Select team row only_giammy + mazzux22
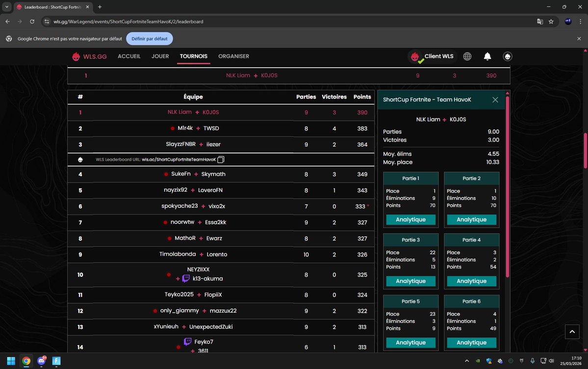The height and width of the screenshot is (369, 588). point(221,311)
